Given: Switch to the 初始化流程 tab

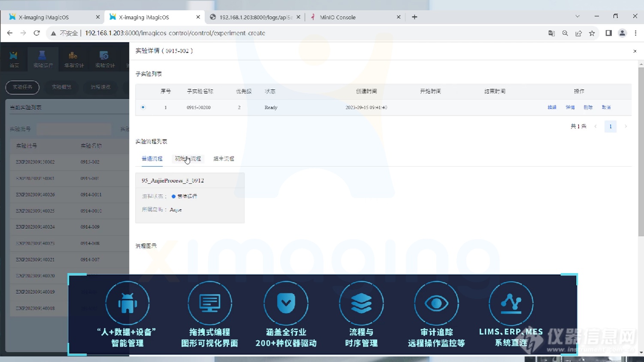Looking at the screenshot, I should coord(188,158).
